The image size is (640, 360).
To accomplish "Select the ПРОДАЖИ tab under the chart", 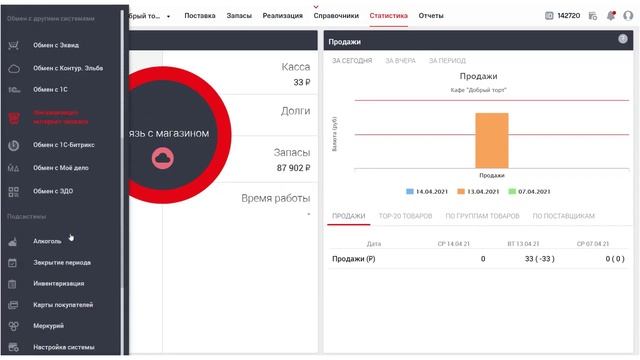I will click(x=349, y=216).
